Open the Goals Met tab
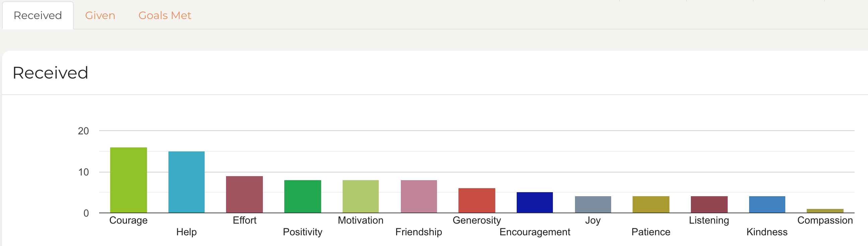The height and width of the screenshot is (246, 868). (x=165, y=15)
